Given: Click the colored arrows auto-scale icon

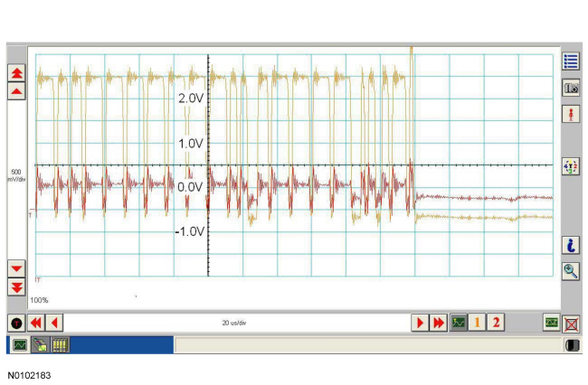Looking at the screenshot, I should pyautogui.click(x=571, y=166).
